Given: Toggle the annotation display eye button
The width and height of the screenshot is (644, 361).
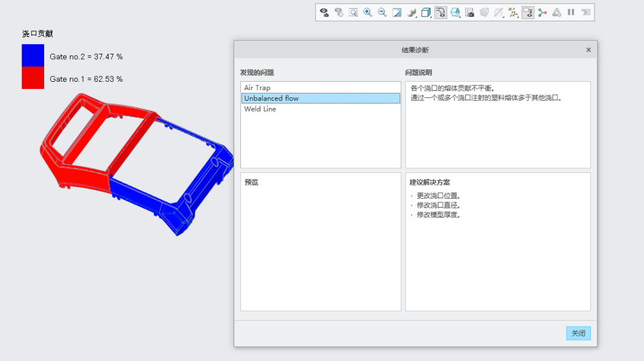Looking at the screenshot, I should click(528, 13).
